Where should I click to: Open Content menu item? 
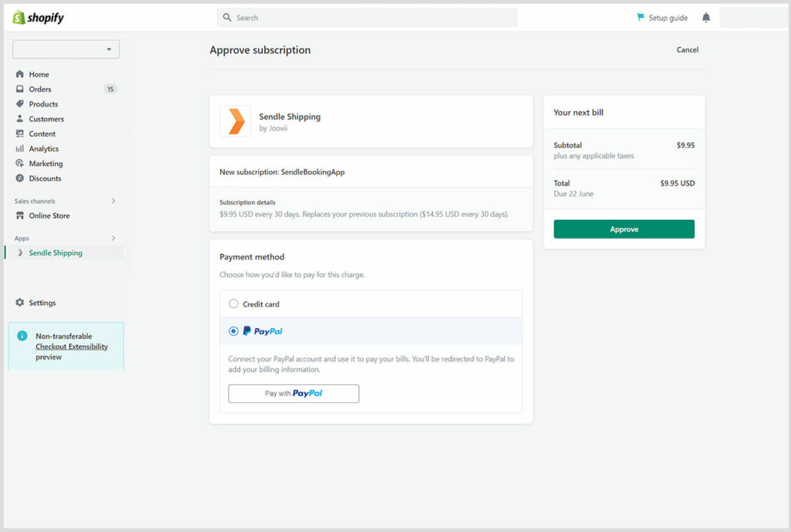[x=42, y=134]
